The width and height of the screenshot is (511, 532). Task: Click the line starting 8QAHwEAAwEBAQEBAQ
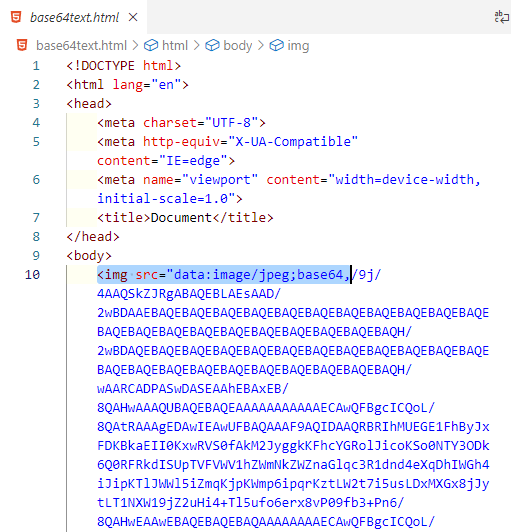pyautogui.click(x=266, y=521)
